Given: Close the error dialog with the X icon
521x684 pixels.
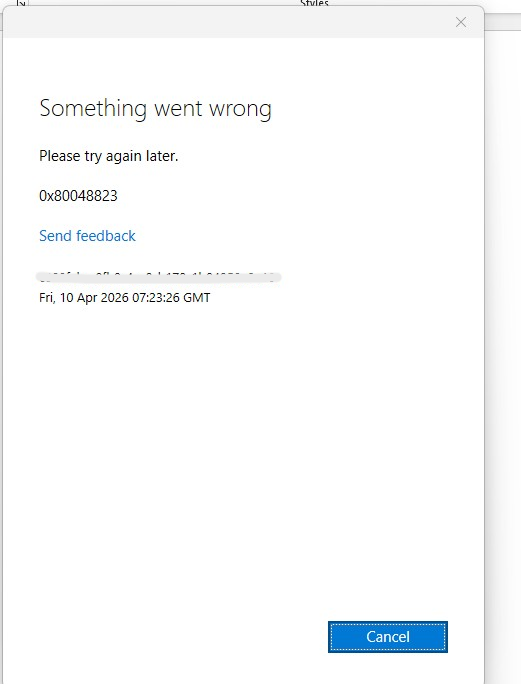Looking at the screenshot, I should [x=461, y=22].
